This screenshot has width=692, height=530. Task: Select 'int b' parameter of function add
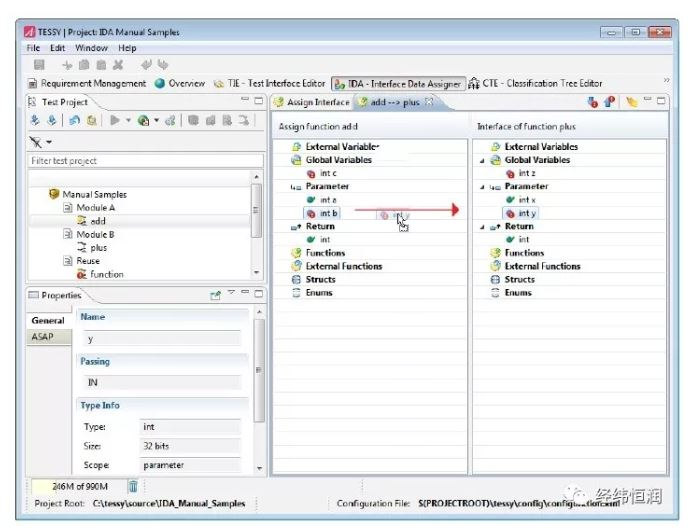322,213
